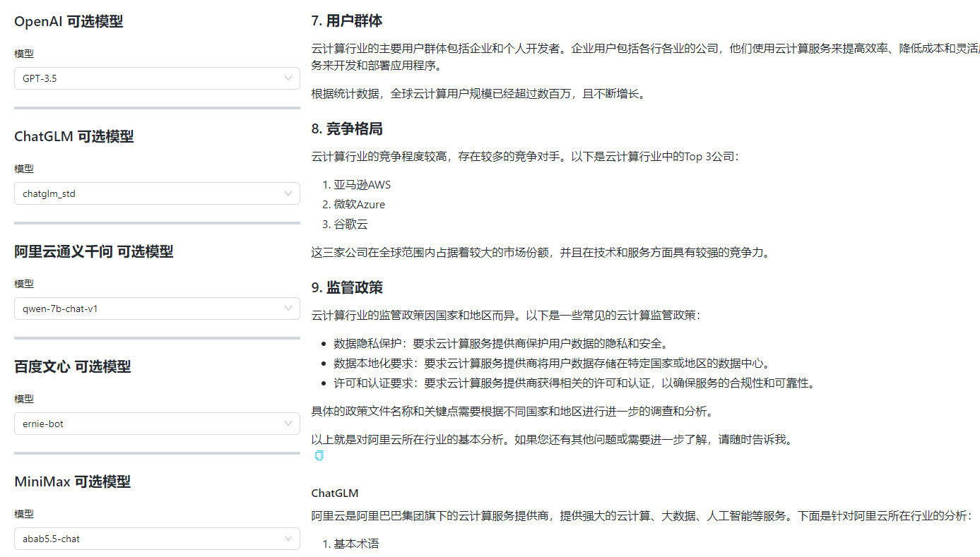
Task: Click the '模型' label above ernie-bot
Action: point(24,399)
